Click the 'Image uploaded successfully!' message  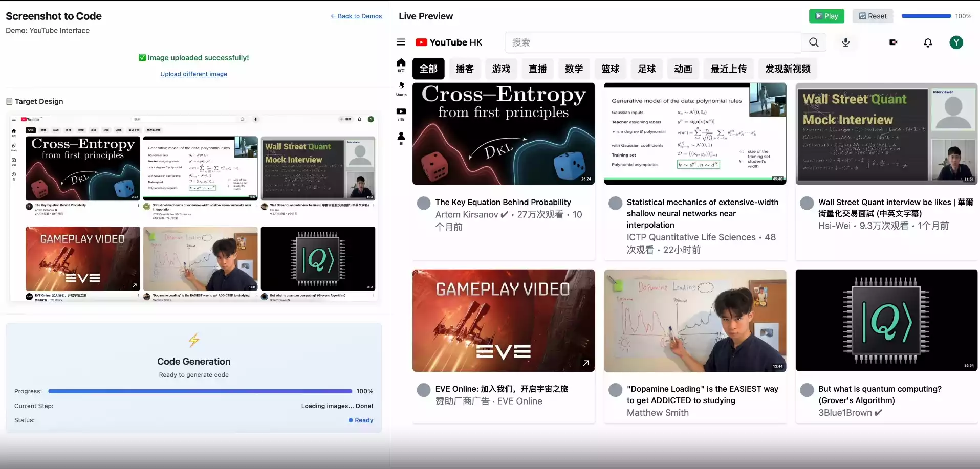click(x=194, y=58)
